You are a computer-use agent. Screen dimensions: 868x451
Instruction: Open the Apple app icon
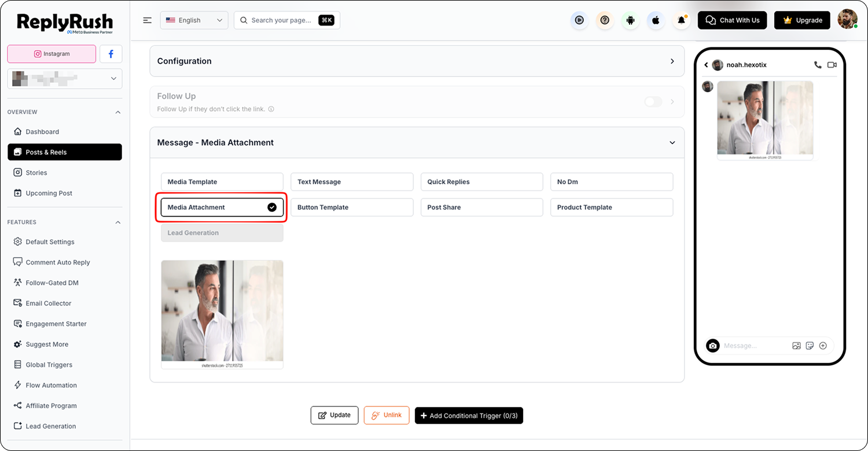656,20
